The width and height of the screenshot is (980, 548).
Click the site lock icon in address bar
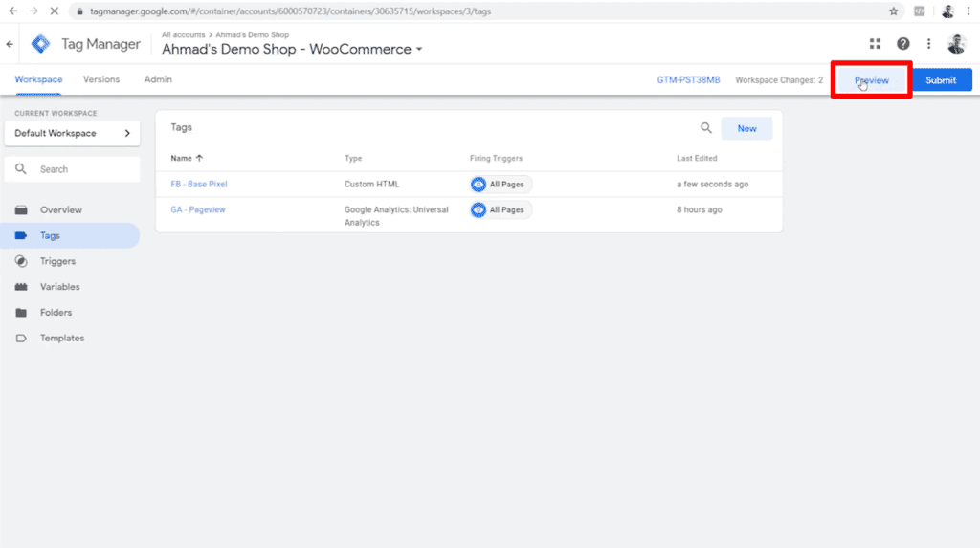click(79, 11)
